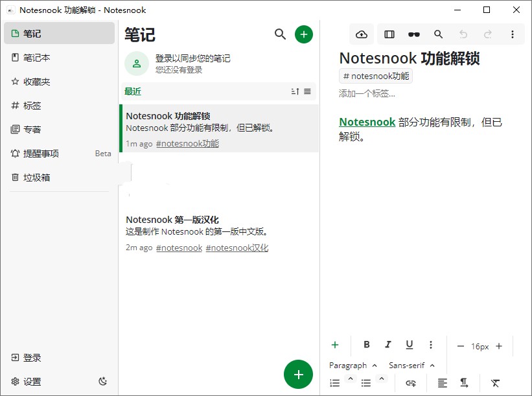Open the Sans-serif font dropdown
The width and height of the screenshot is (532, 396).
click(411, 365)
